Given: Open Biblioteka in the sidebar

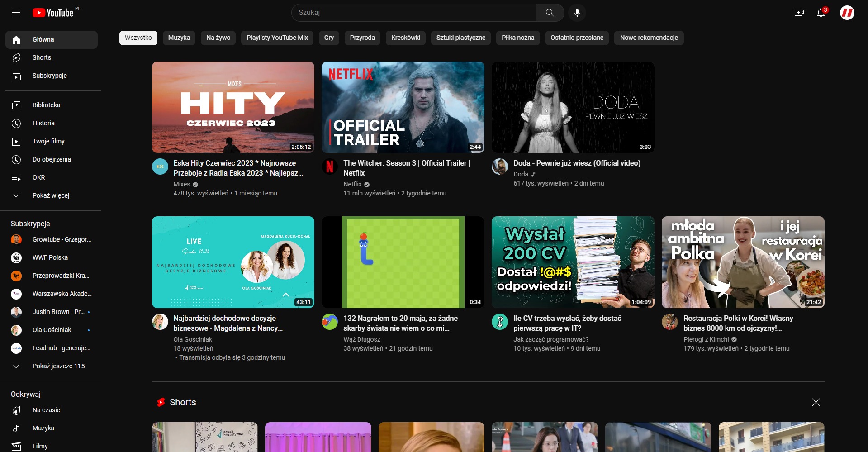Looking at the screenshot, I should 52,105.
